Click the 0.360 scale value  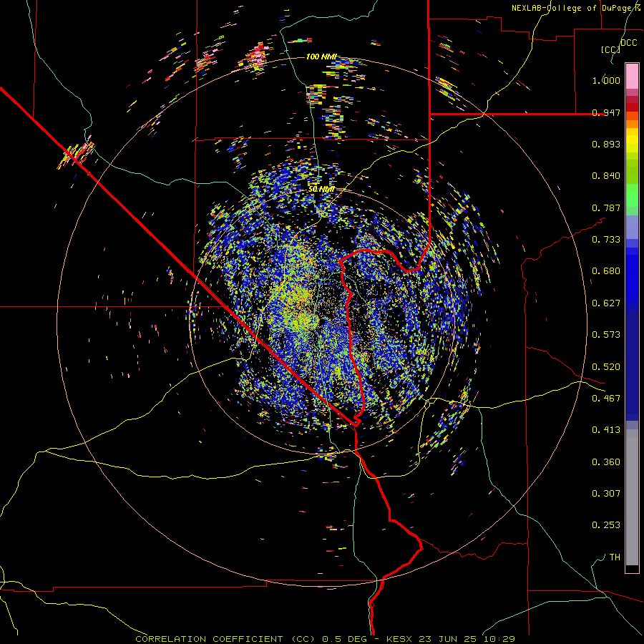click(x=606, y=462)
